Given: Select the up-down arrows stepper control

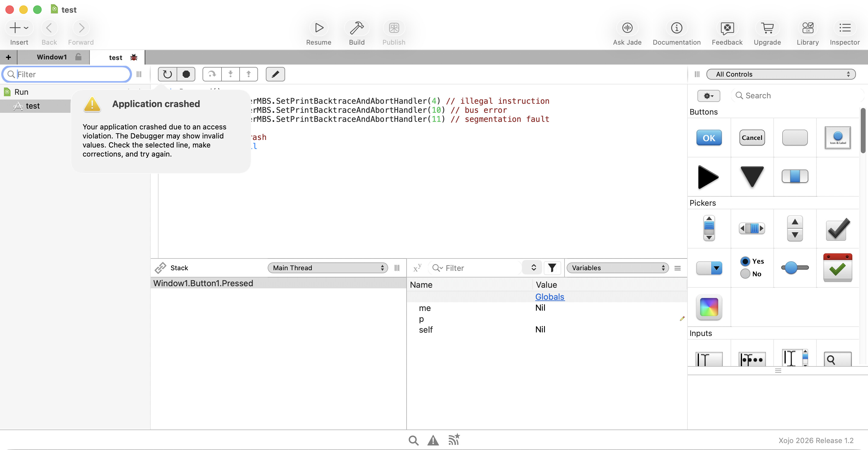Looking at the screenshot, I should (x=794, y=228).
